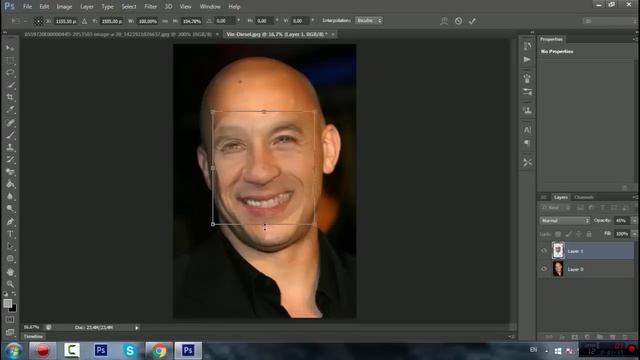Open the status bar info arrow
This screenshot has height=360, width=640.
coord(137,327)
